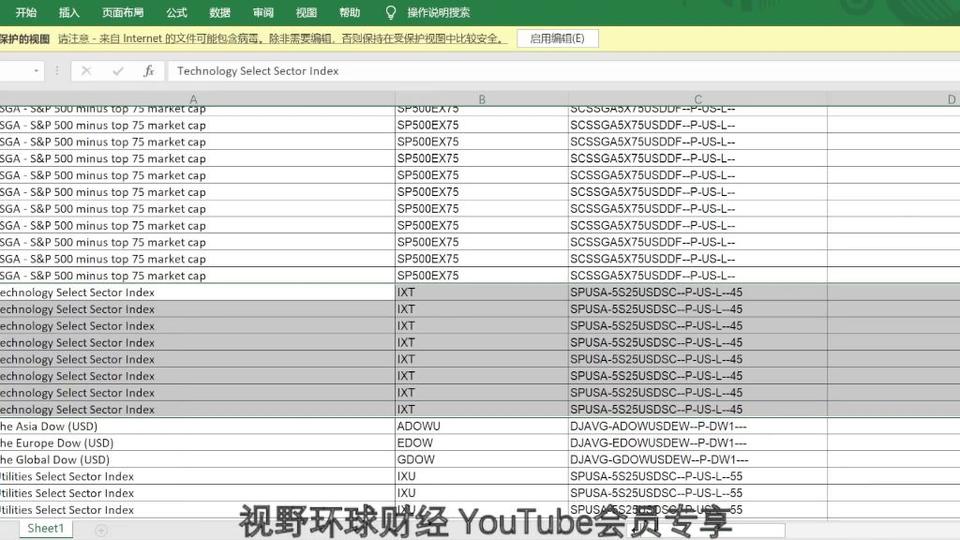The image size is (960, 540).
Task: Open the 帮助 ribbon tab
Action: point(350,12)
